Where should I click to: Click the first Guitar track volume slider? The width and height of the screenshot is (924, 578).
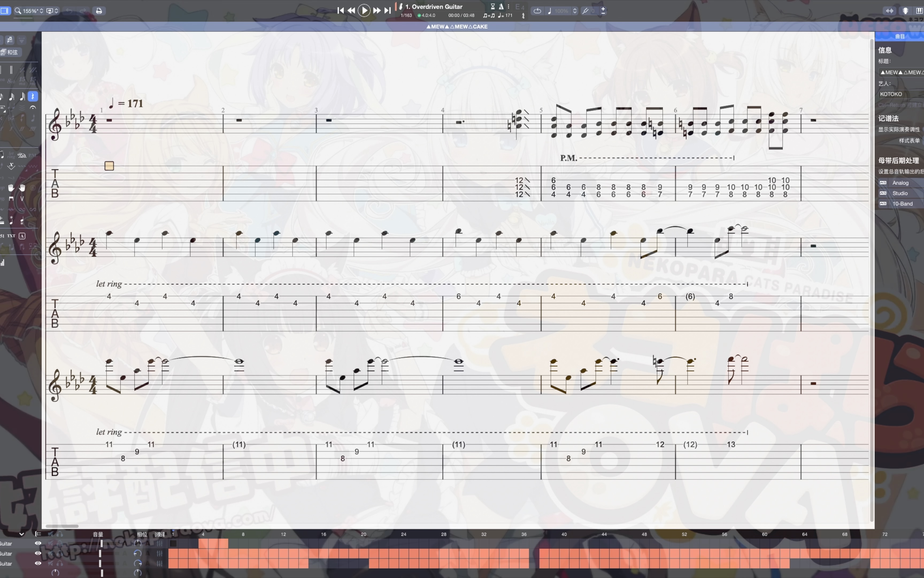(x=101, y=543)
